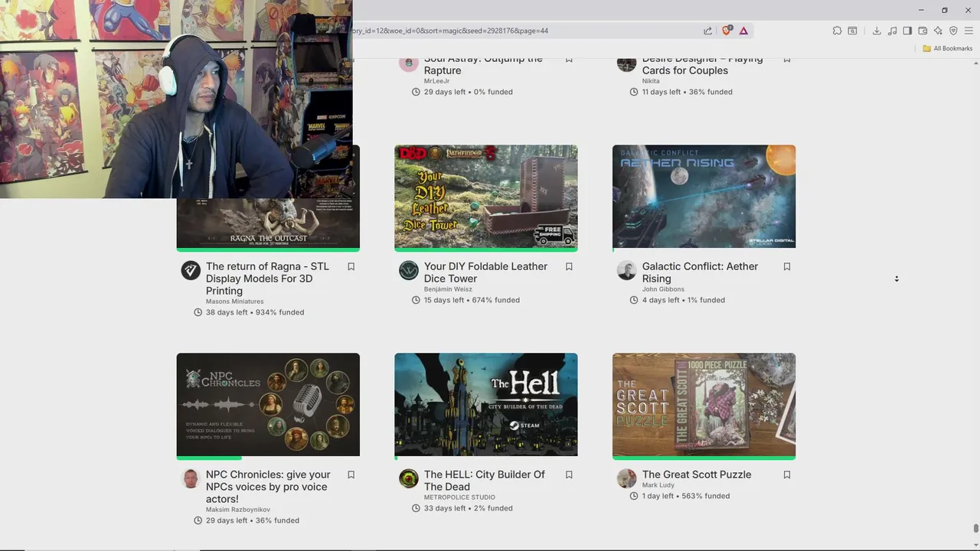Click John Gibbons creator avatar
Viewport: 980px width, 551px height.
(627, 270)
